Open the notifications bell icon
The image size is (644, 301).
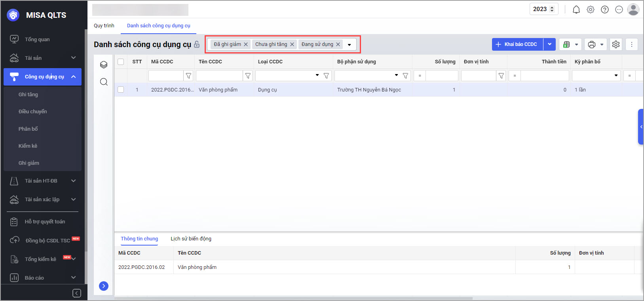point(576,10)
